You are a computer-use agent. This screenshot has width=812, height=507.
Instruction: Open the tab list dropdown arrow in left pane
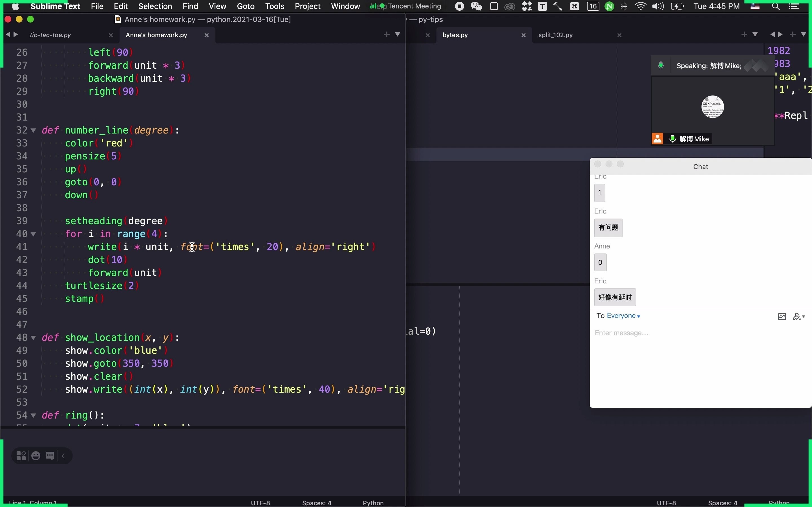(397, 34)
